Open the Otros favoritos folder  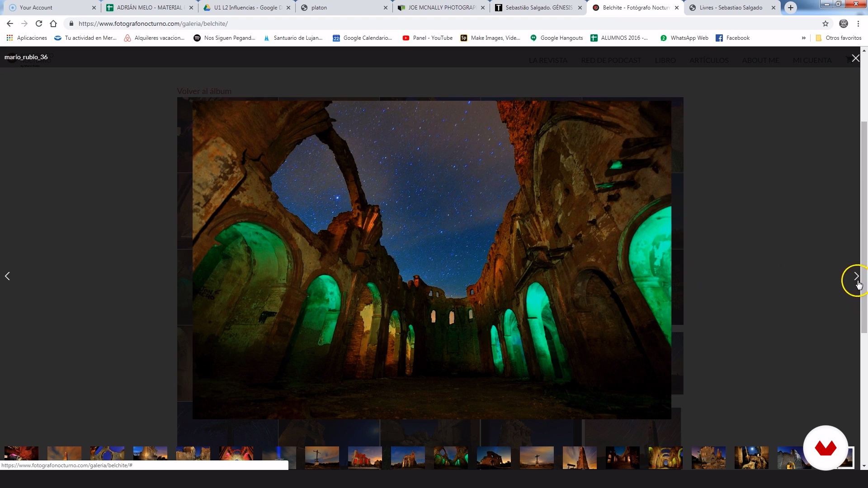pos(838,38)
